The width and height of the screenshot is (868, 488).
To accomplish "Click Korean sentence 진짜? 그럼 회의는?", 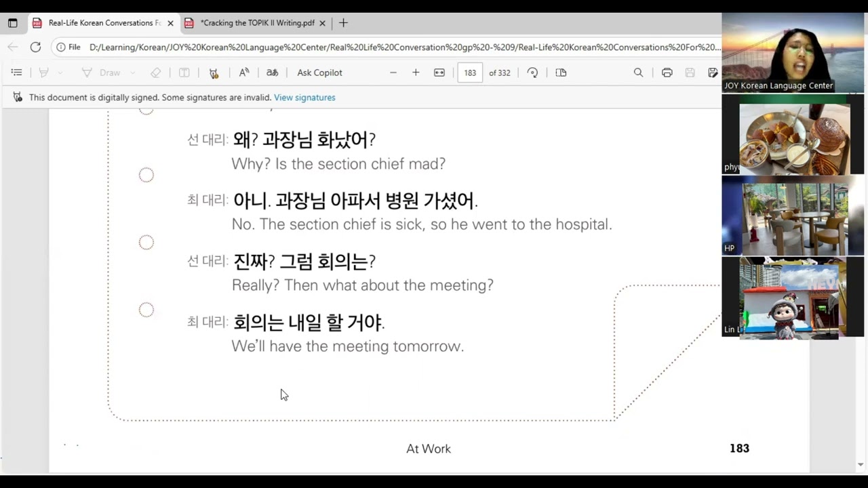I will tap(304, 262).
